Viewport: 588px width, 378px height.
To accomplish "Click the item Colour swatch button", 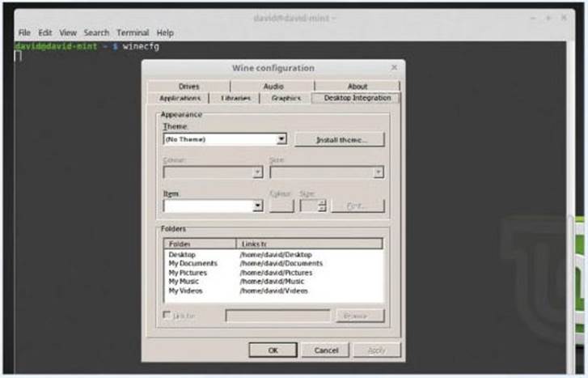I will click(281, 206).
